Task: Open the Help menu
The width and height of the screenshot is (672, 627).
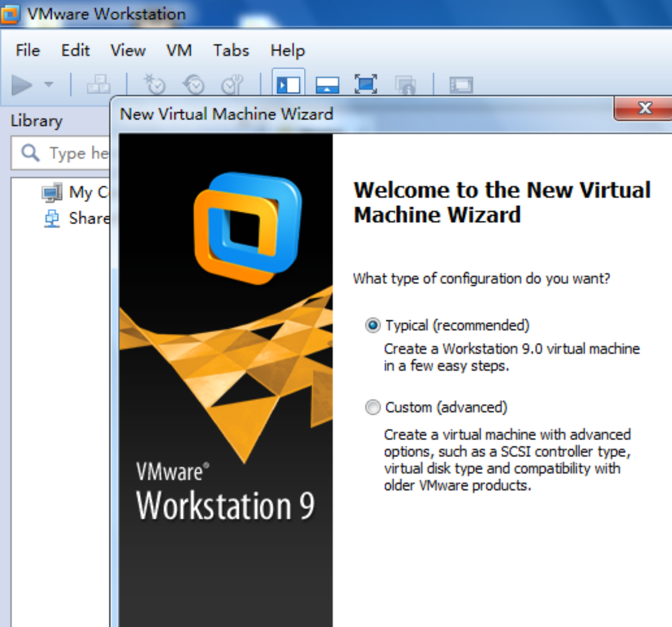Action: 288,51
